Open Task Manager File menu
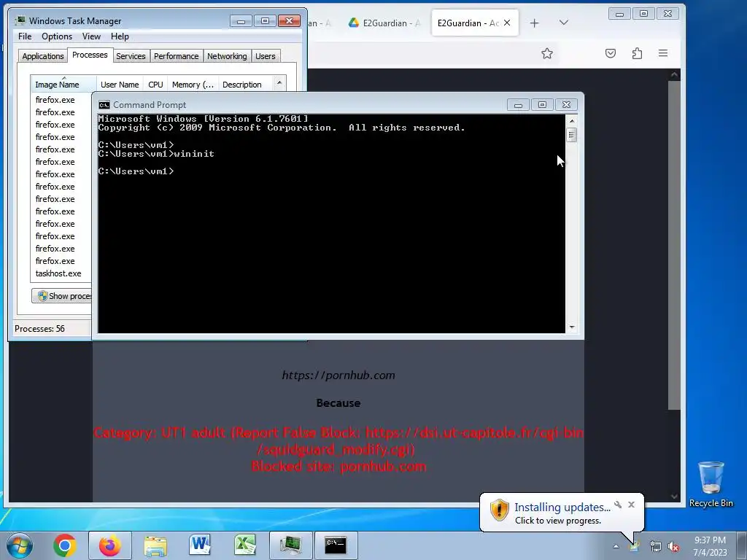This screenshot has width=747, height=560. (x=25, y=36)
